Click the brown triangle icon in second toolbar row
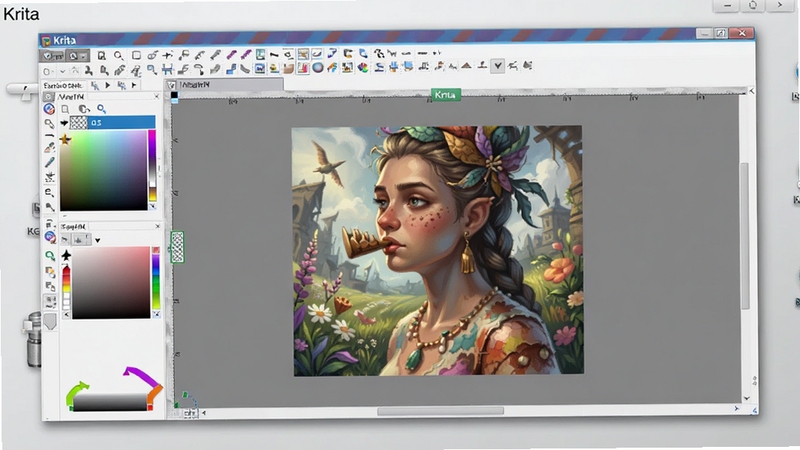Screen dimensions: 800x450 click(x=466, y=66)
